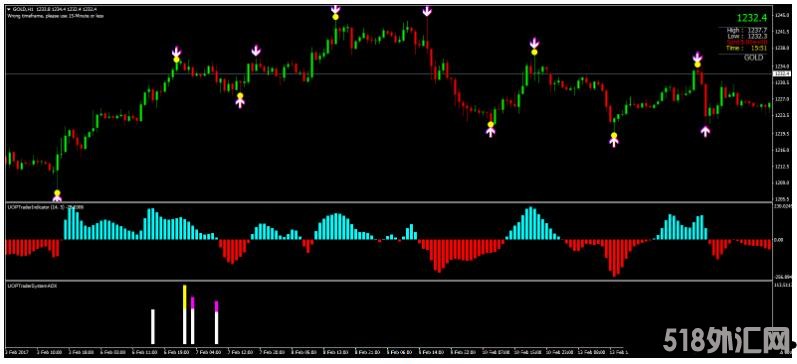Click the buy arrow with yellow dot near 1219 low
The width and height of the screenshot is (797, 364).
pos(614,141)
